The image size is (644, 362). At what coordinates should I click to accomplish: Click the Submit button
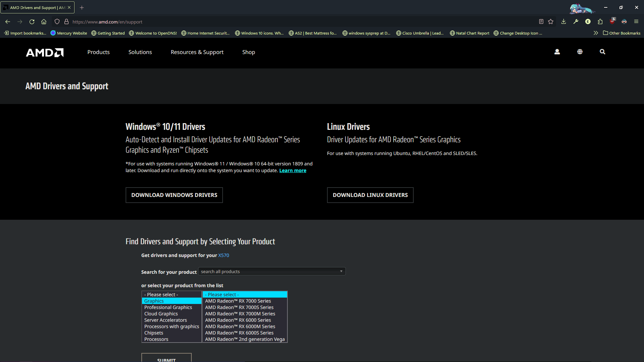[167, 358]
